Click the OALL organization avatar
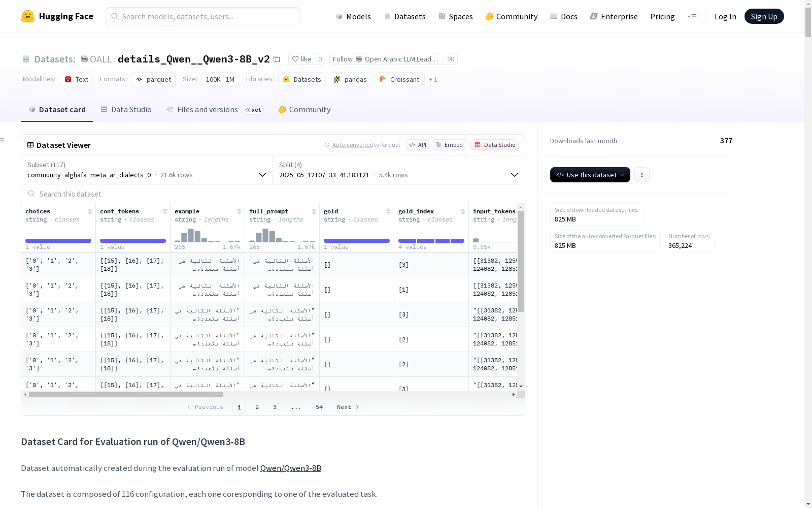812x508 pixels. click(x=84, y=59)
